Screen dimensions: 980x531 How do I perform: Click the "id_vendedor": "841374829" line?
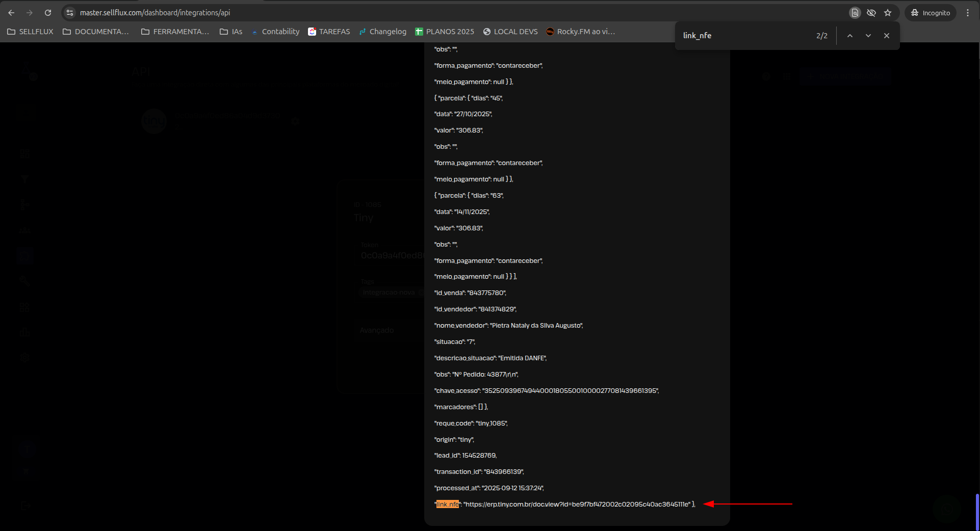[475, 309]
